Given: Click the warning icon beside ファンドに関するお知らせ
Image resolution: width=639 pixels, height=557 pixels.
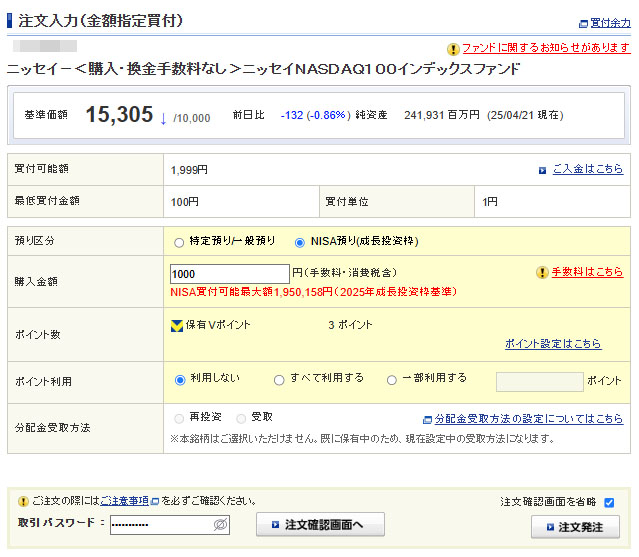Looking at the screenshot, I should point(453,48).
